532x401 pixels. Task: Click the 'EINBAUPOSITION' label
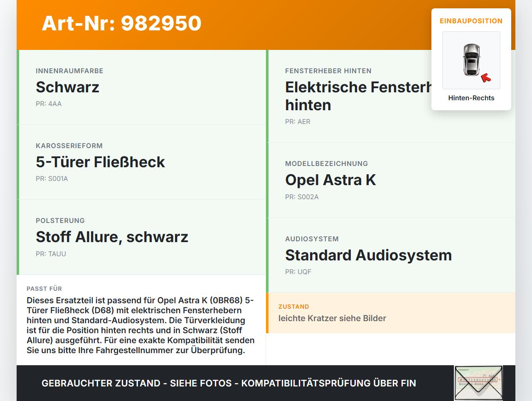click(471, 21)
